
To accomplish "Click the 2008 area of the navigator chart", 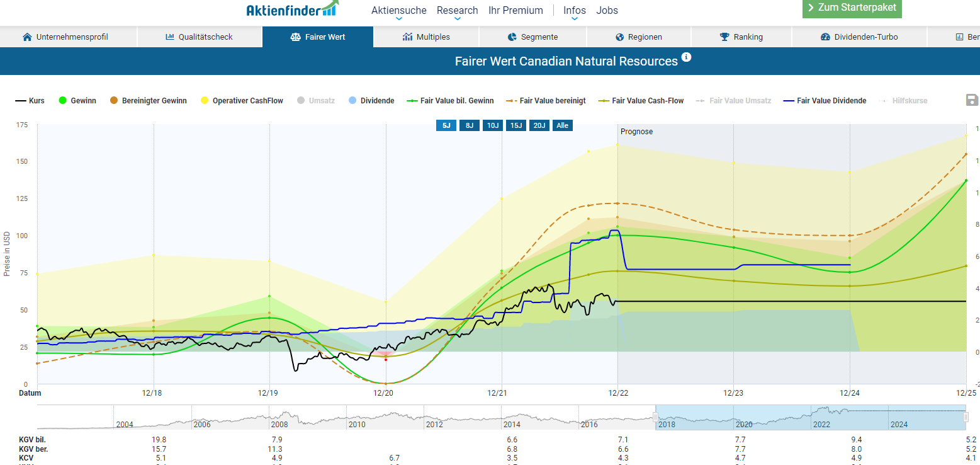I will click(x=278, y=424).
